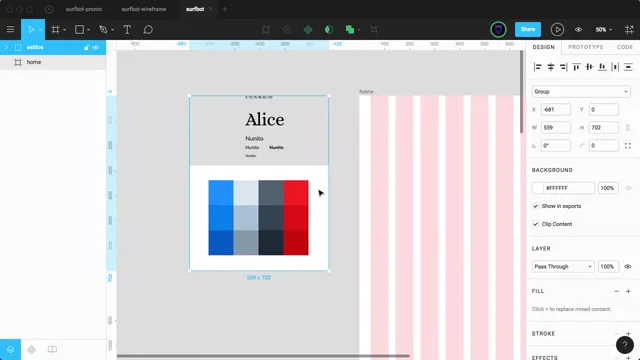
Task: Toggle independent corner radius icon
Action: tap(628, 146)
